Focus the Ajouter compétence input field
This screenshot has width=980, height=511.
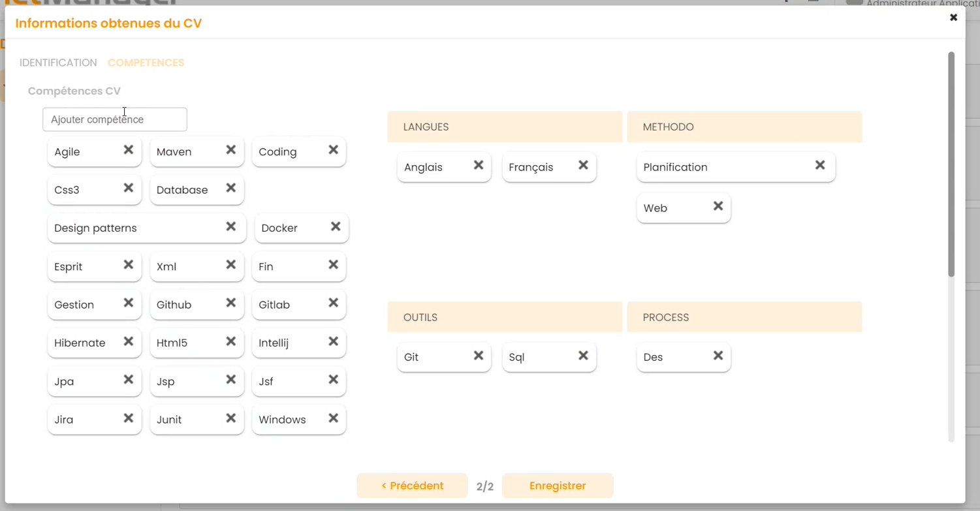tap(115, 119)
